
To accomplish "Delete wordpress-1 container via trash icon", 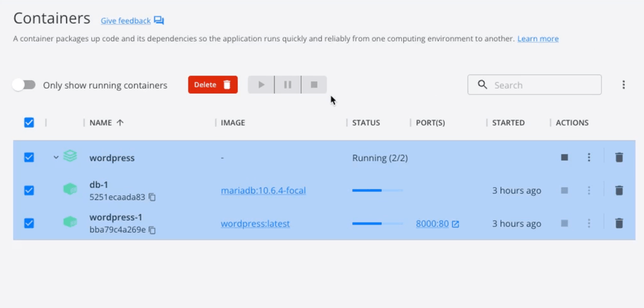I will tap(619, 223).
